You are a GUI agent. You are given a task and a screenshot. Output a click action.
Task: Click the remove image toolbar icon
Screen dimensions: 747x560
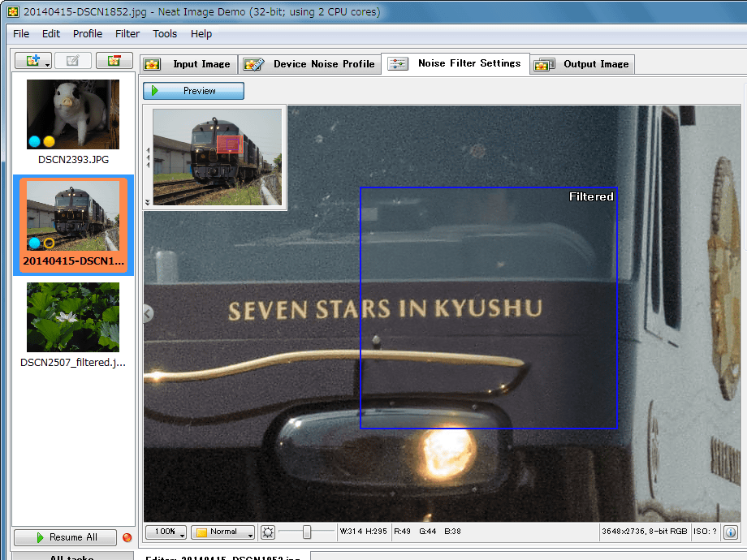[114, 61]
